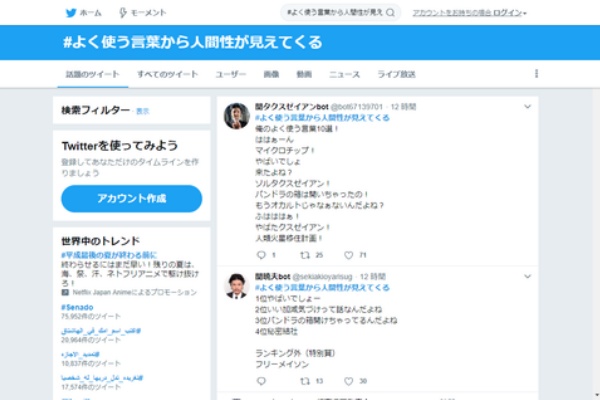Open the first tweet's author avatar
This screenshot has height=400, width=600.
coord(236,116)
